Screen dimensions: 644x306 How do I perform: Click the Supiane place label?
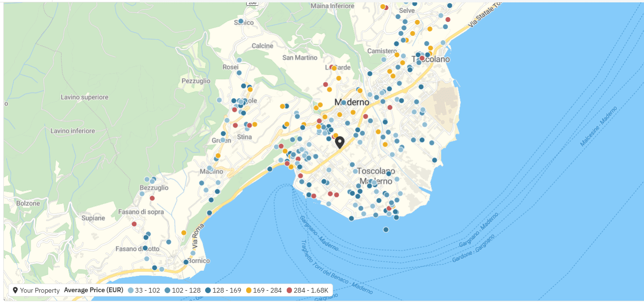(x=93, y=218)
